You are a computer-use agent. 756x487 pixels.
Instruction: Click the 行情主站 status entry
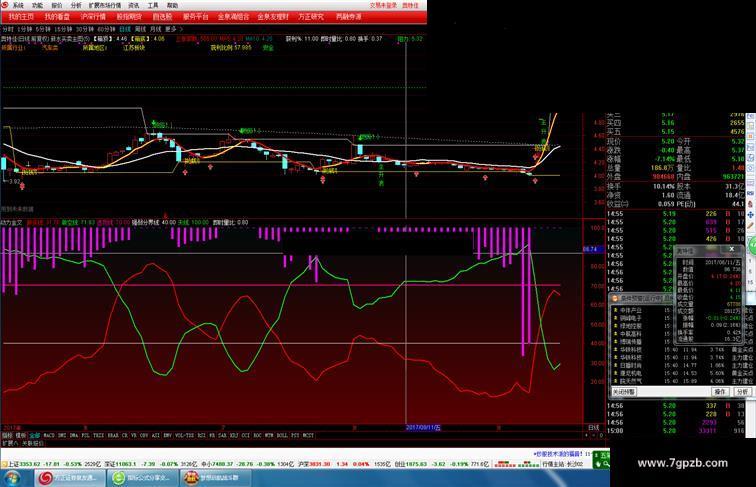tap(563, 464)
